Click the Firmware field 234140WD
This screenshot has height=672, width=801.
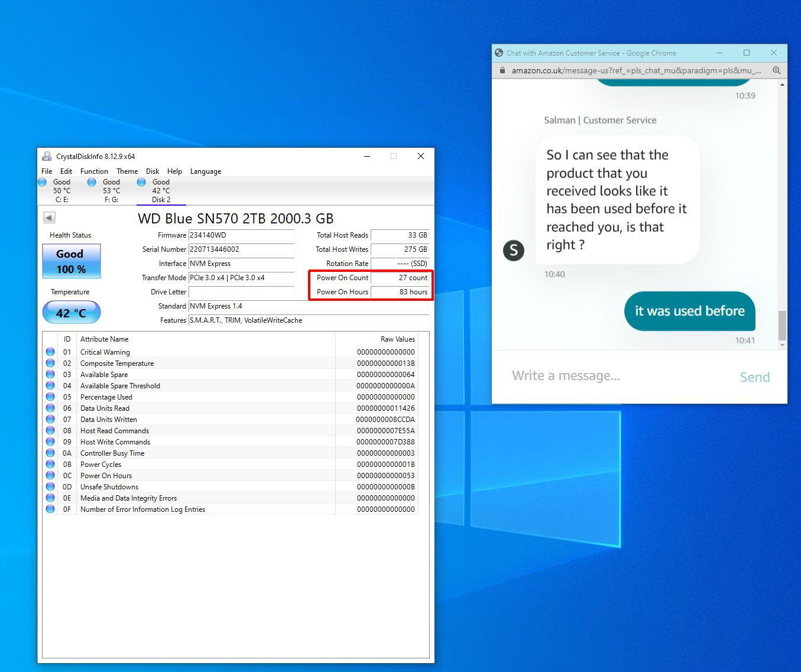241,235
